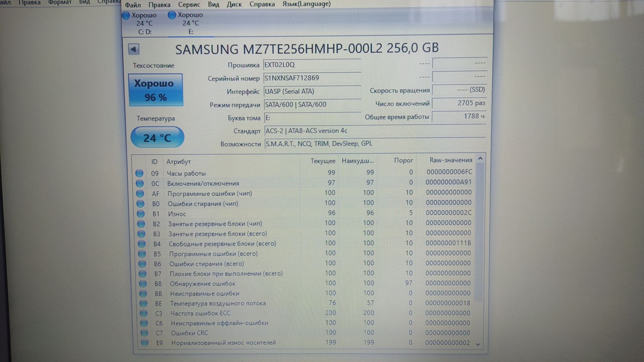Open the Диск menu
The image size is (644, 362).
(234, 5)
